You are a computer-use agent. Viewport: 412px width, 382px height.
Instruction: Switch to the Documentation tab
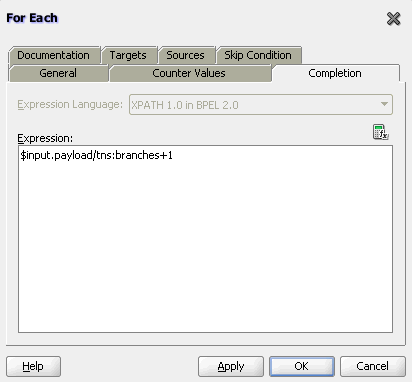click(x=54, y=55)
